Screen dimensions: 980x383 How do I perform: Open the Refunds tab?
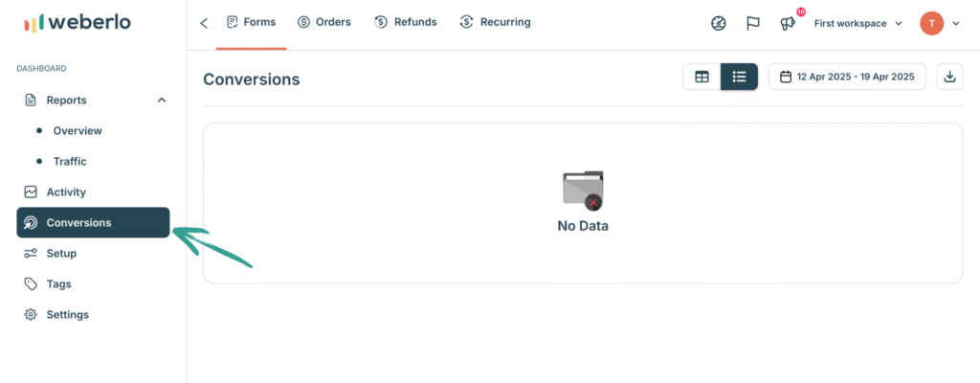pos(406,23)
